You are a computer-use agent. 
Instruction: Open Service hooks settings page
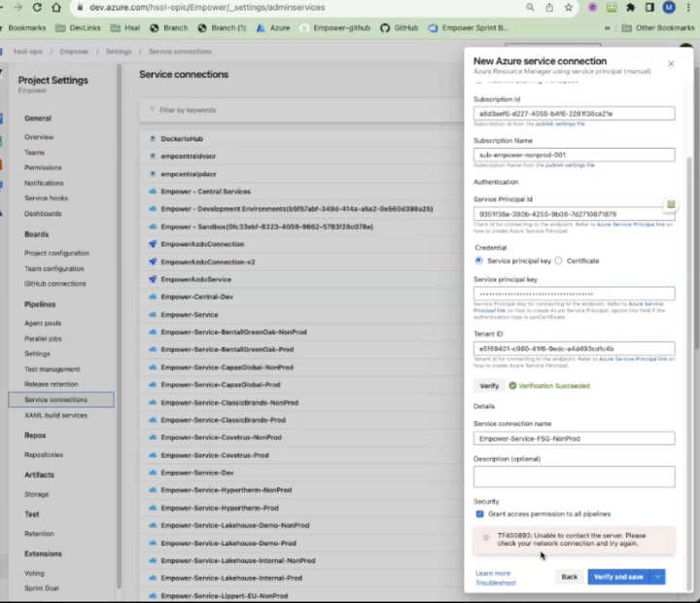tap(46, 197)
